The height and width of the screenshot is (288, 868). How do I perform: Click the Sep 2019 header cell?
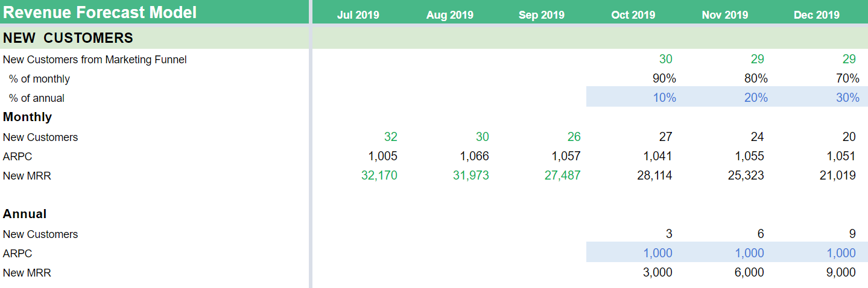click(x=541, y=15)
